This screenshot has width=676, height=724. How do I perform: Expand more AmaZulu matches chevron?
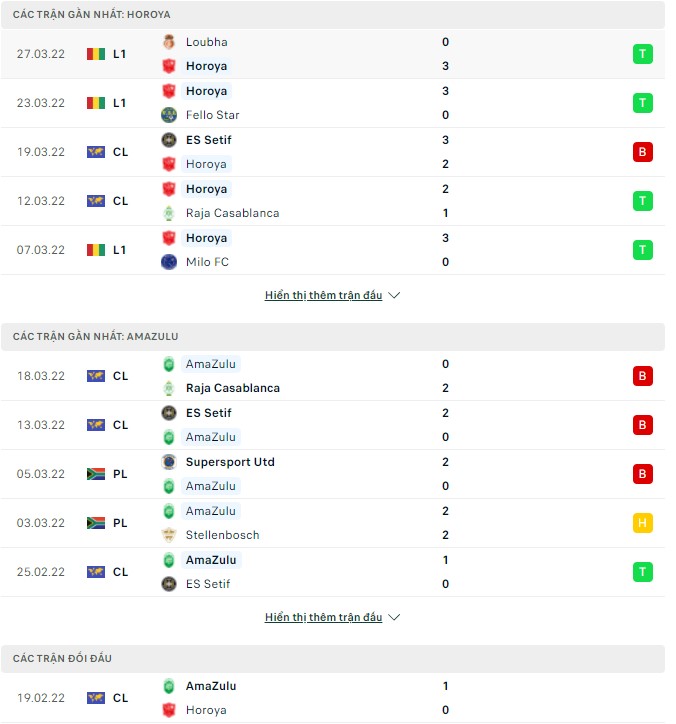[x=394, y=618]
